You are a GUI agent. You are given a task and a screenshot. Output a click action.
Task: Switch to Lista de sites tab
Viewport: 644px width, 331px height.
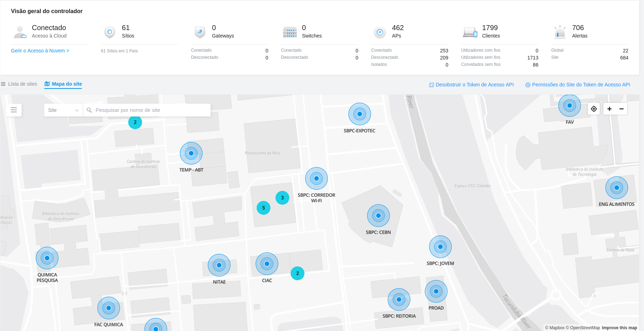(x=19, y=84)
